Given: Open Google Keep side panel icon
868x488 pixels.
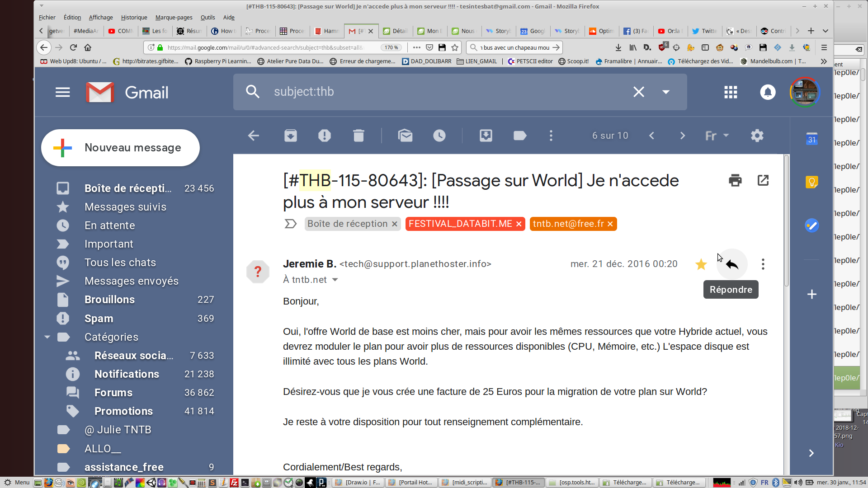Looking at the screenshot, I should (811, 182).
